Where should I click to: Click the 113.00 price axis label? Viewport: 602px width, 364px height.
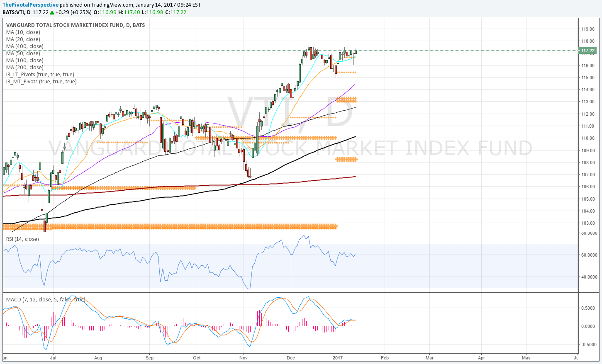point(587,102)
